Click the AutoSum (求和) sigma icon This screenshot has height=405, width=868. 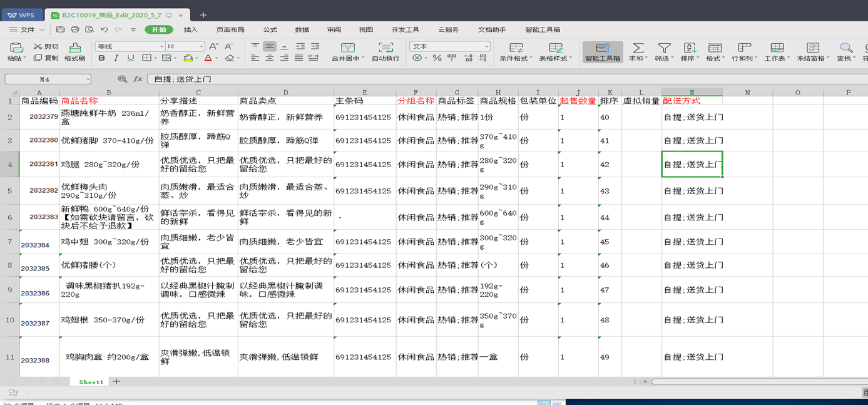[x=638, y=48]
